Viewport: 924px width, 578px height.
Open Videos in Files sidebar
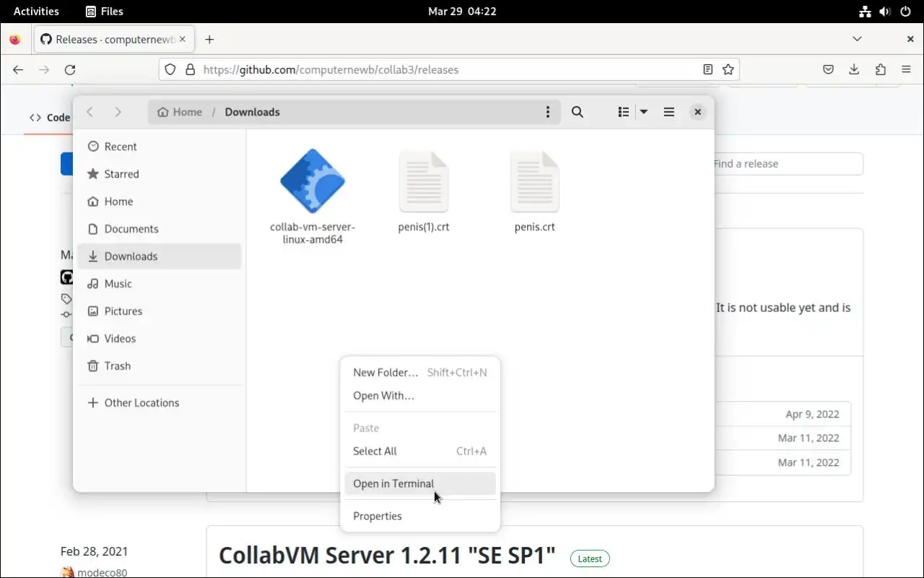159,339
